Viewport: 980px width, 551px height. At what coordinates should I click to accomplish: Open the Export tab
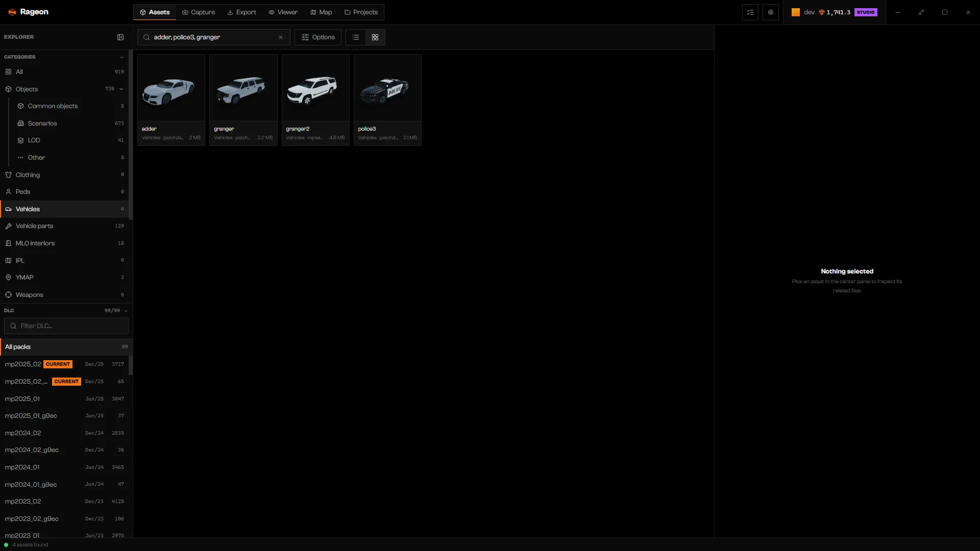[242, 12]
